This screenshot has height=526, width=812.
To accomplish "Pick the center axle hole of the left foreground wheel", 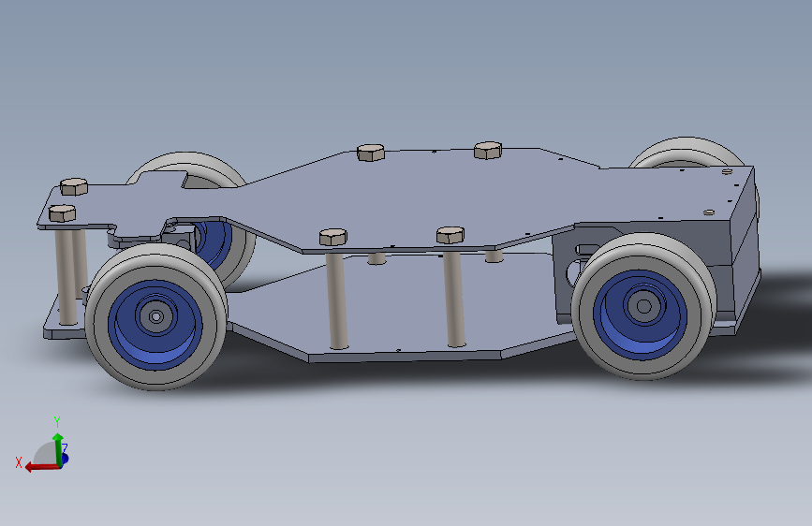I will pos(155,316).
